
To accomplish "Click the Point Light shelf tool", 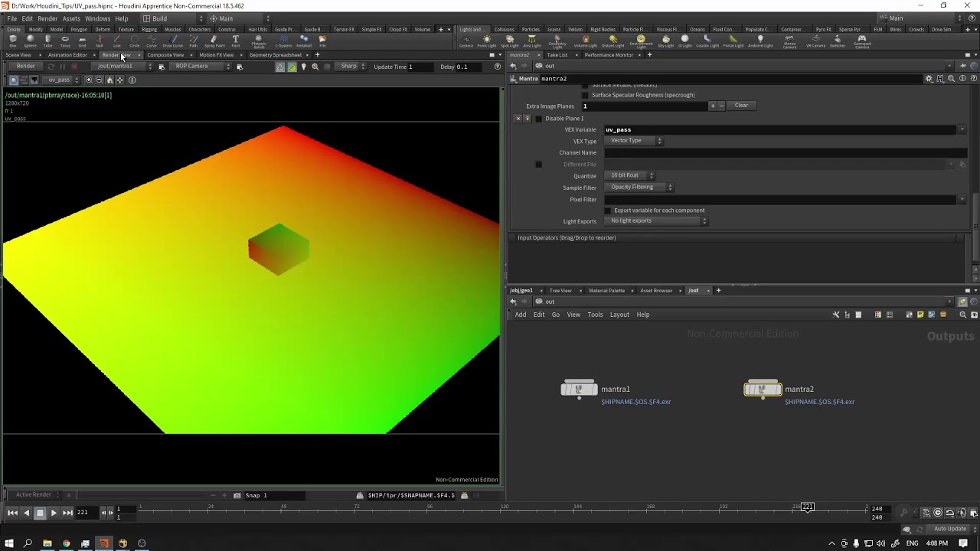I will click(x=487, y=41).
